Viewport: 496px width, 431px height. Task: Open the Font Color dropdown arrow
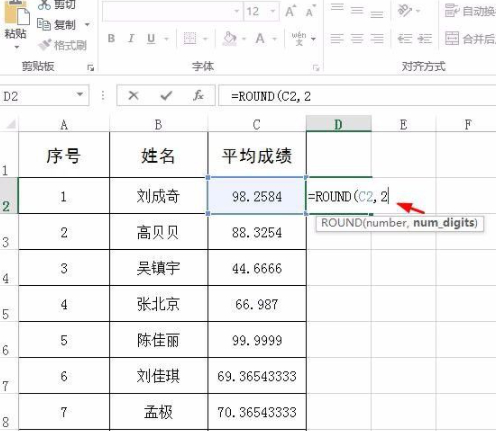pyautogui.click(x=274, y=39)
